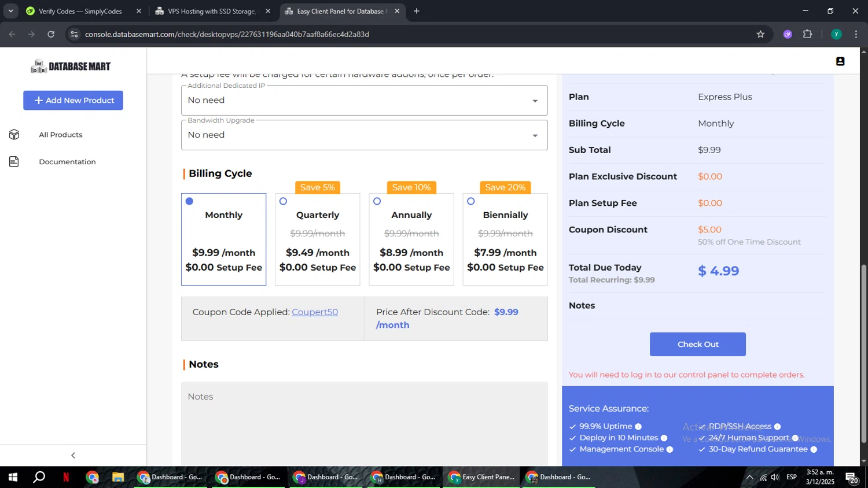
Task: Show info for 24/7 Human Support
Action: (795, 438)
